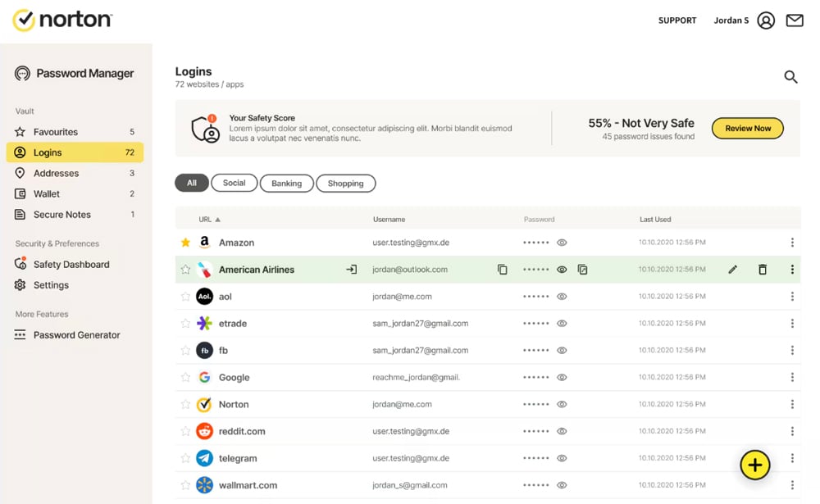Select the Shopping filter chip
Screen dimensions: 820x504
pyautogui.click(x=345, y=184)
